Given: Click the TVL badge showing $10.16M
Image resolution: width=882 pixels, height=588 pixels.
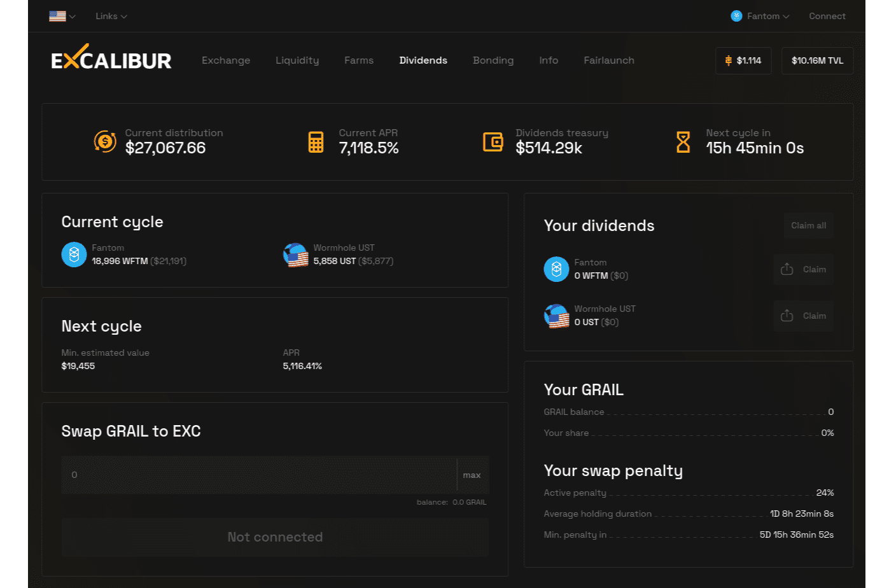Looking at the screenshot, I should 817,60.
